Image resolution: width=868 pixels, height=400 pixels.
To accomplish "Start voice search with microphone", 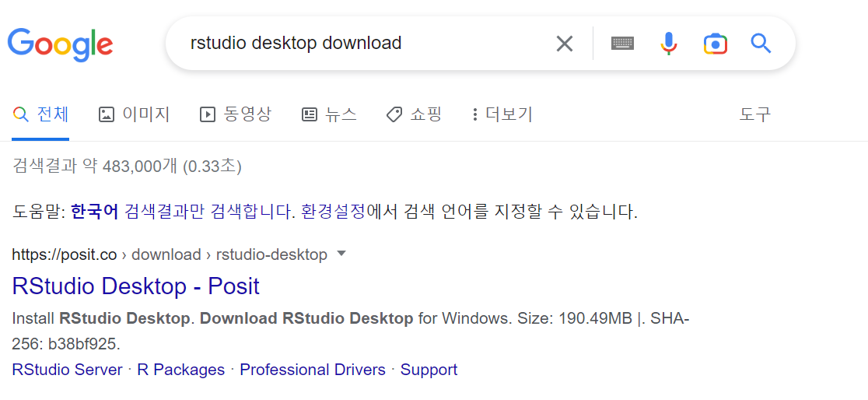I will point(669,44).
